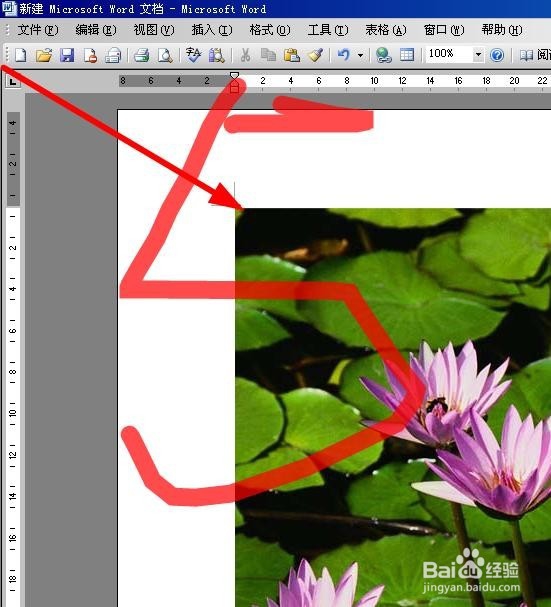Insert hyperlink with globe icon
The width and height of the screenshot is (551, 607).
pos(383,55)
